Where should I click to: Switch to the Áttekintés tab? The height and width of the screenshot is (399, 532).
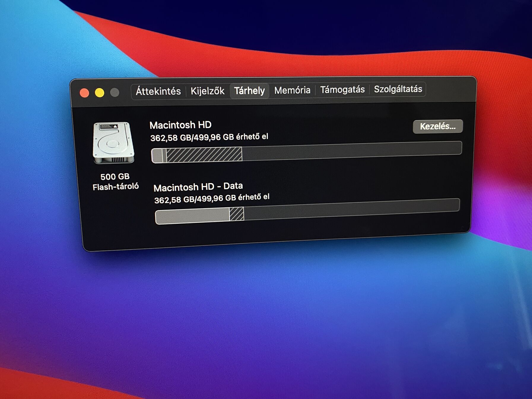(x=158, y=91)
